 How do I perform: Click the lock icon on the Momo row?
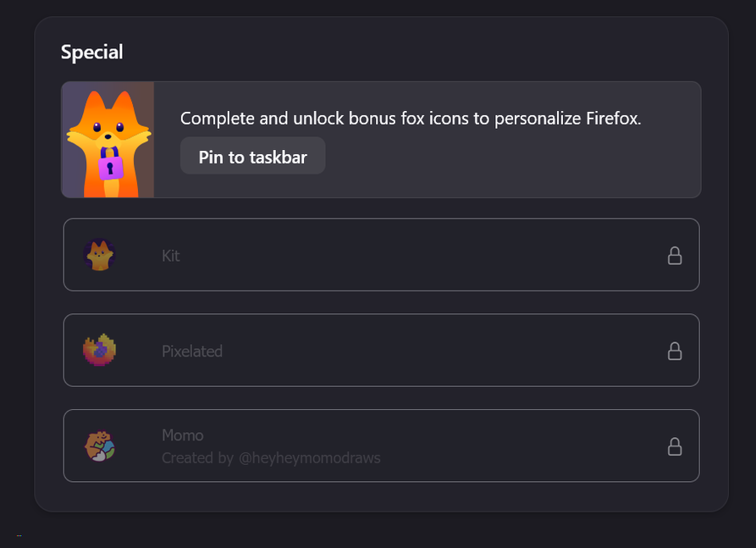click(675, 446)
